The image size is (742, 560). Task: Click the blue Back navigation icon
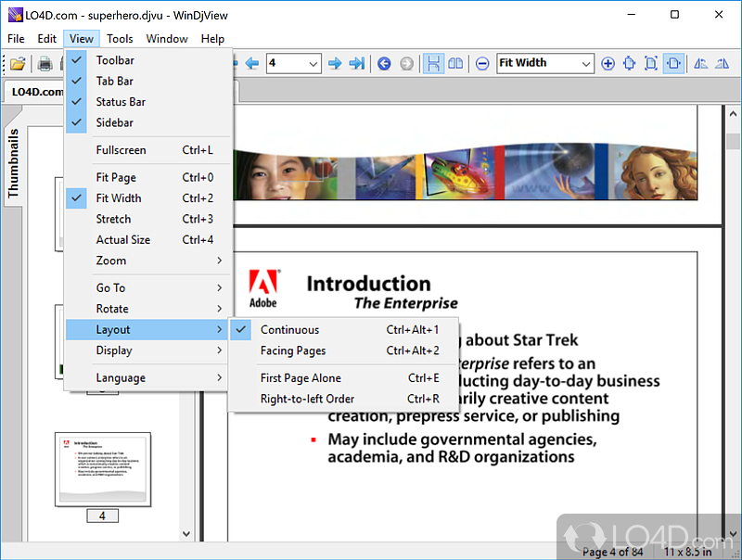point(384,63)
